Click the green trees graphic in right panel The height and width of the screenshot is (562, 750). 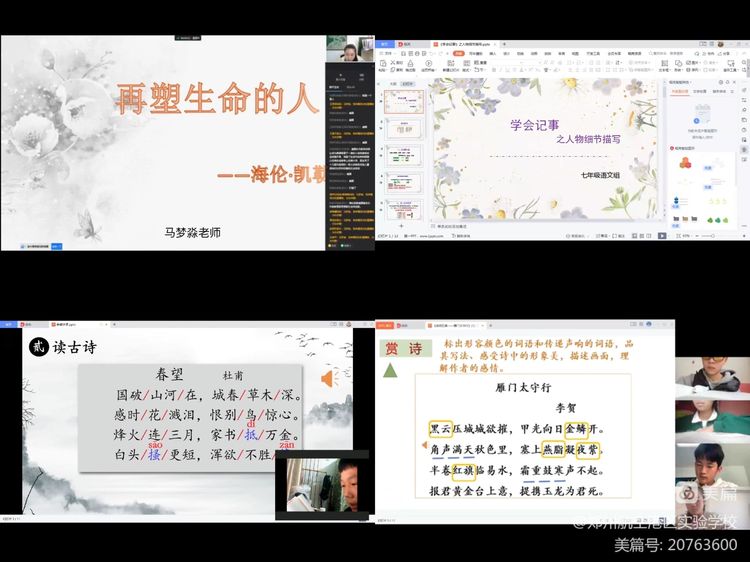716,219
